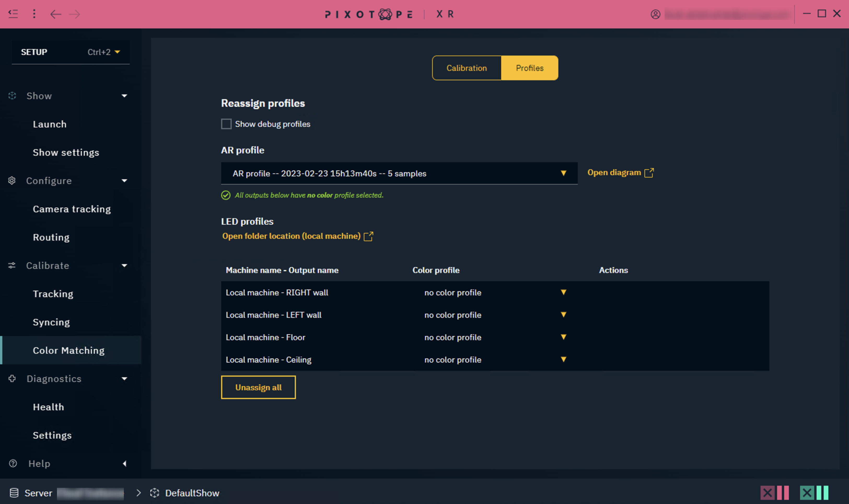The height and width of the screenshot is (504, 849).
Task: Open the user account icon
Action: tap(655, 14)
